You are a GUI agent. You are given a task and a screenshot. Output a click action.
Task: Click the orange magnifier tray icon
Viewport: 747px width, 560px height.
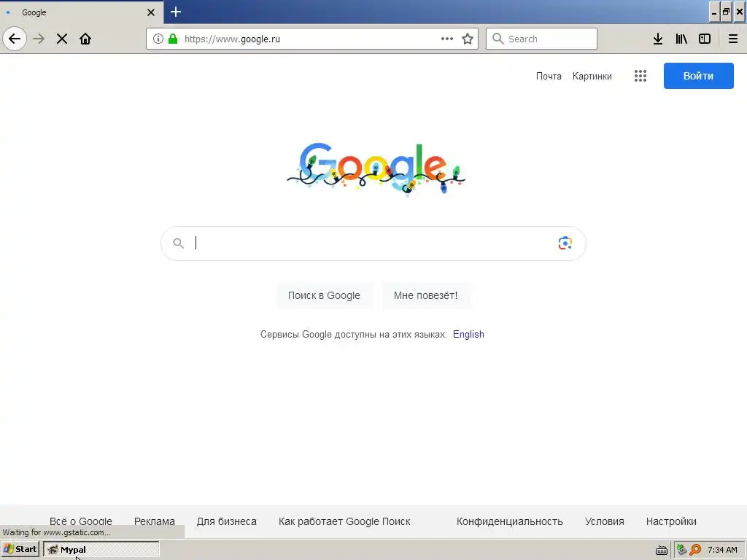pos(695,550)
